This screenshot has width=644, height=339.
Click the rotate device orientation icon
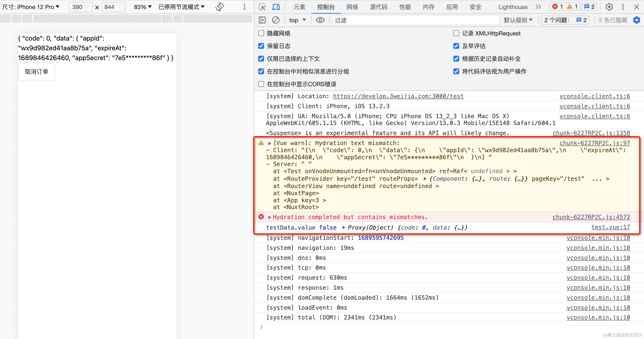coord(220,7)
